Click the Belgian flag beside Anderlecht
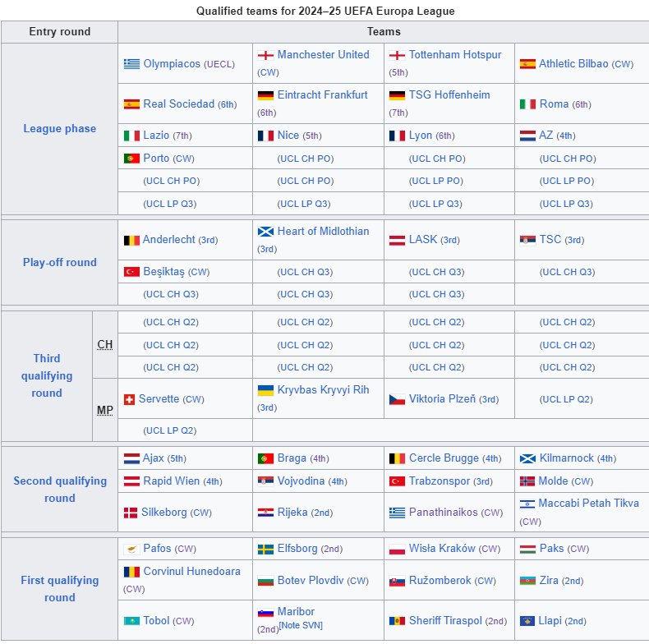Screen dimensions: 649x644 (x=131, y=240)
